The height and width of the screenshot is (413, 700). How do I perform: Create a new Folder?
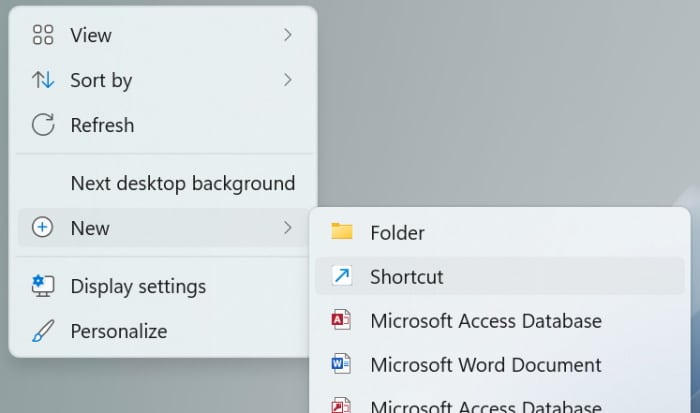coord(500,233)
